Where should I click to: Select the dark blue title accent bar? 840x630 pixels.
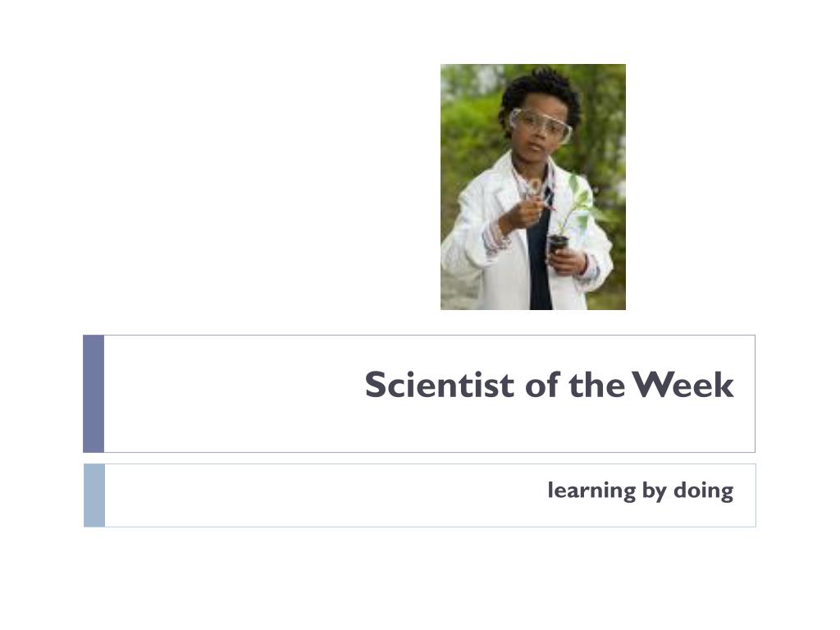pyautogui.click(x=94, y=394)
